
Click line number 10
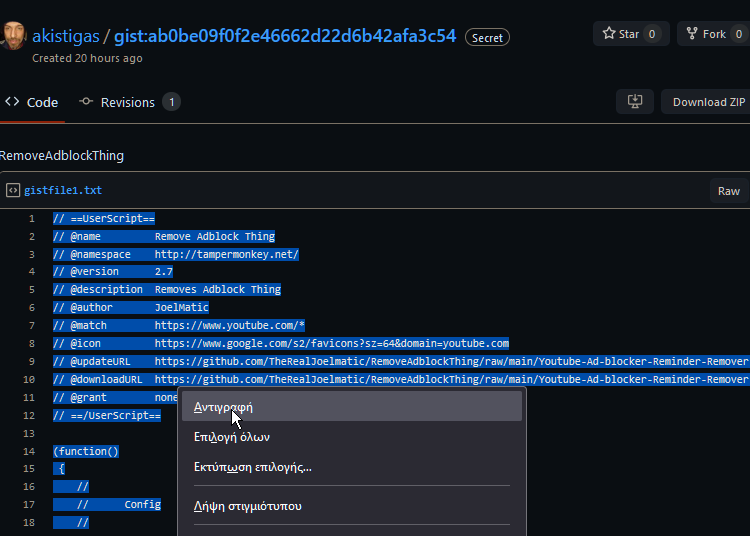pyautogui.click(x=29, y=379)
